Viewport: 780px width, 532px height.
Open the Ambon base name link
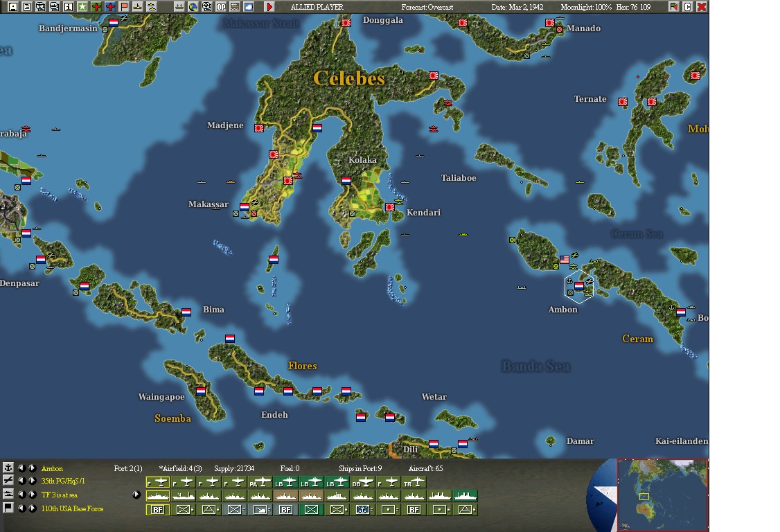[52, 468]
